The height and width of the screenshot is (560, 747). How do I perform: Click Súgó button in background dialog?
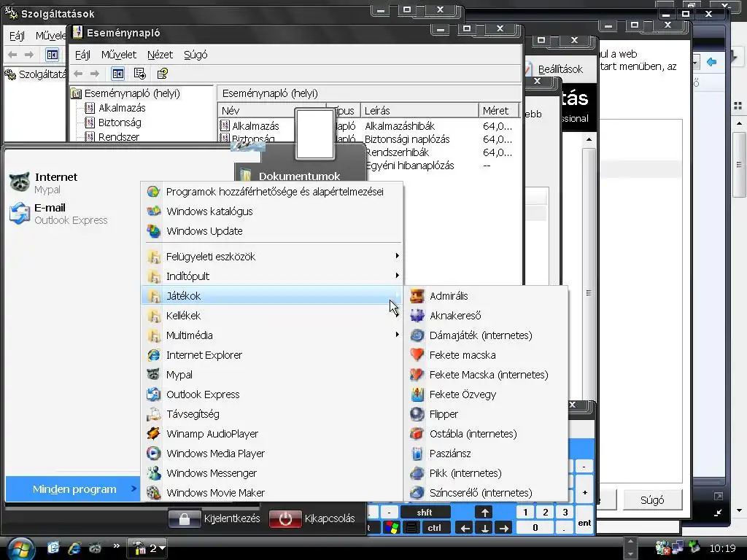coord(652,500)
